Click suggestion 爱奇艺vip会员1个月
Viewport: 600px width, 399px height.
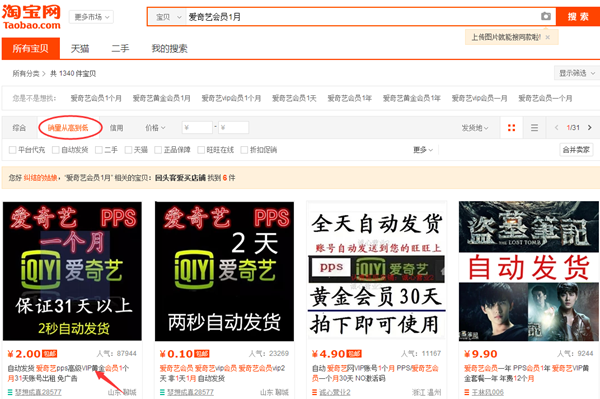(x=231, y=98)
